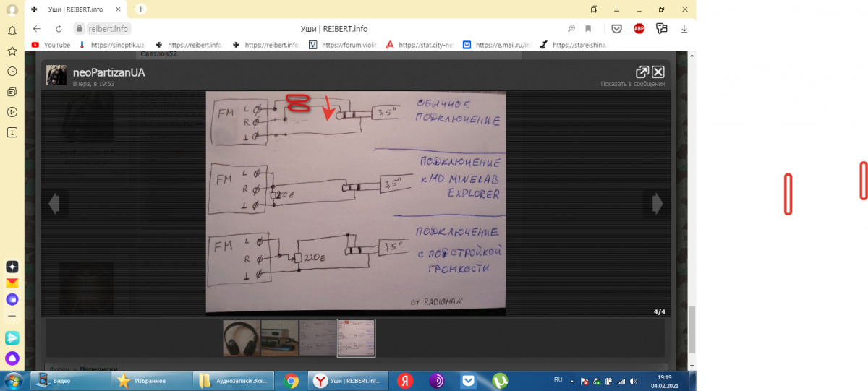The width and height of the screenshot is (868, 391).
Task: Open notifications bell in sidebar
Action: click(x=12, y=31)
